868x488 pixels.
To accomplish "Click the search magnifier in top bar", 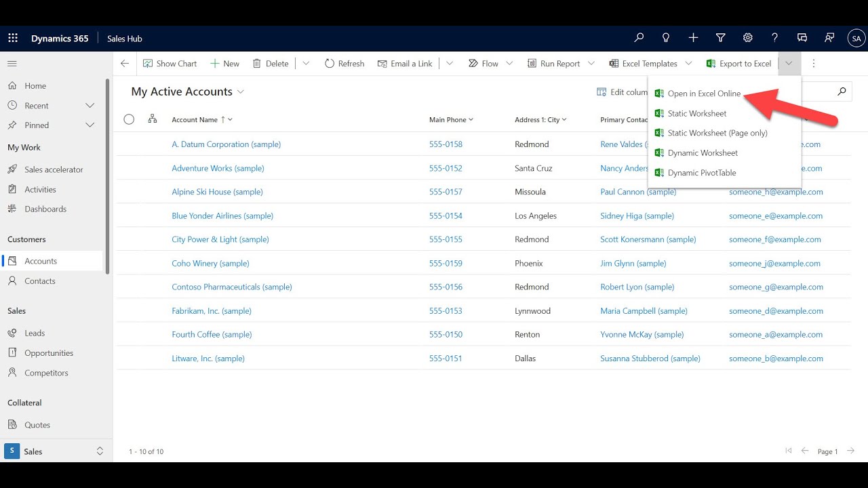I will [x=639, y=39].
